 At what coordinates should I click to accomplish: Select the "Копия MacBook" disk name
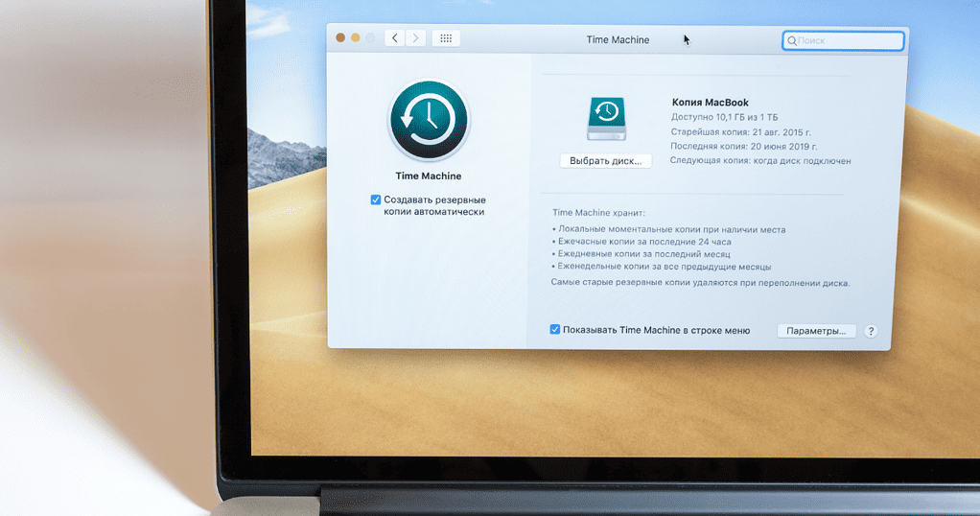point(711,103)
